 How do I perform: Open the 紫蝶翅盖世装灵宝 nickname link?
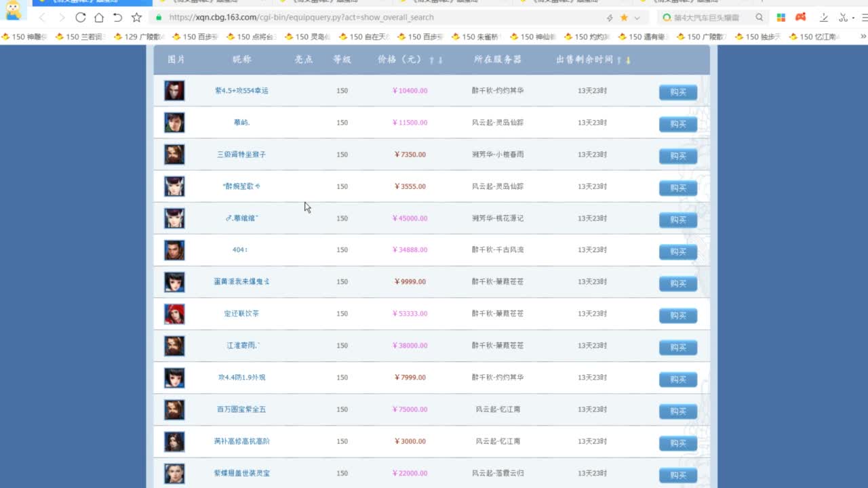point(241,473)
